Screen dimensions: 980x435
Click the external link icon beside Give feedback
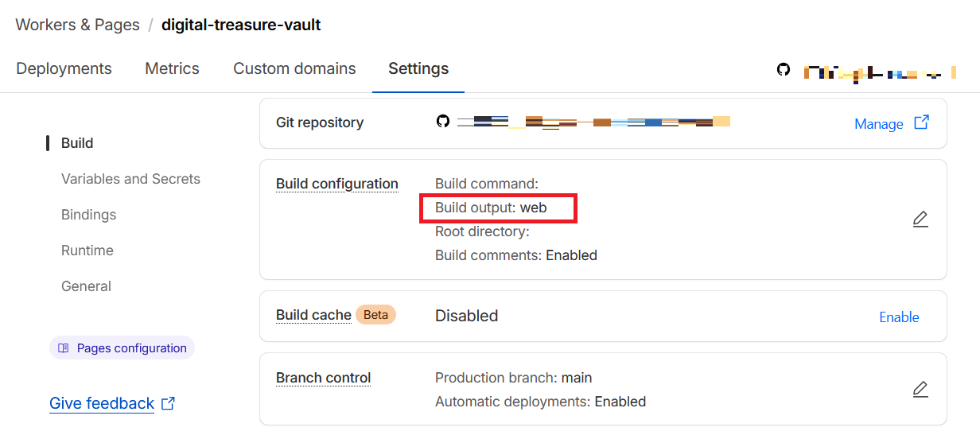(x=168, y=403)
